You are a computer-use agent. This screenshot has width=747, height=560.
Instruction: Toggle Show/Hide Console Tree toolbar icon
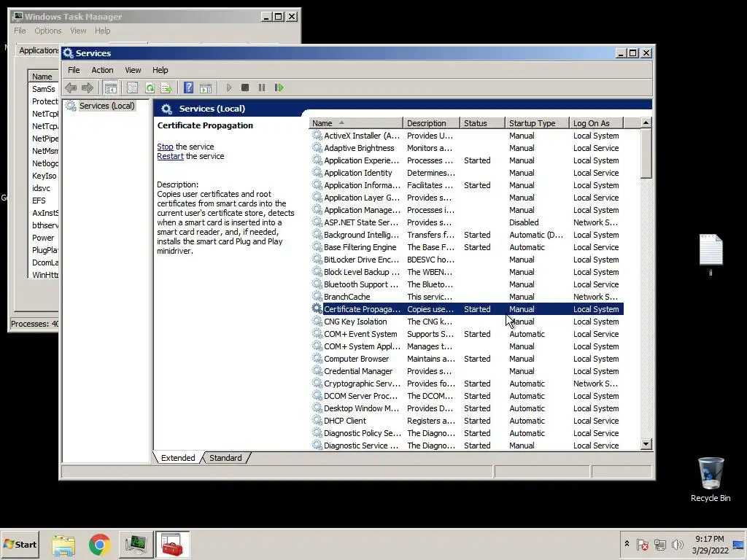click(110, 87)
